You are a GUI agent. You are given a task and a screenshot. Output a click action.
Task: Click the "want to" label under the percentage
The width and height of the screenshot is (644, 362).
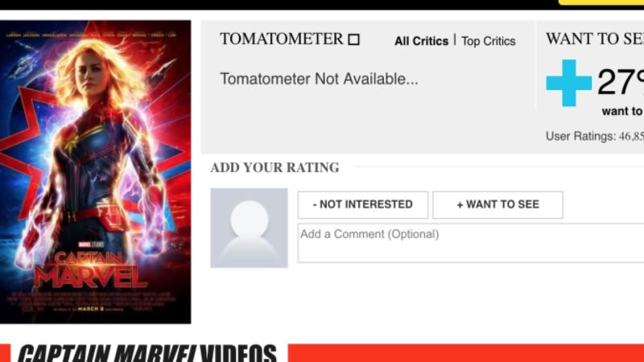(x=622, y=111)
